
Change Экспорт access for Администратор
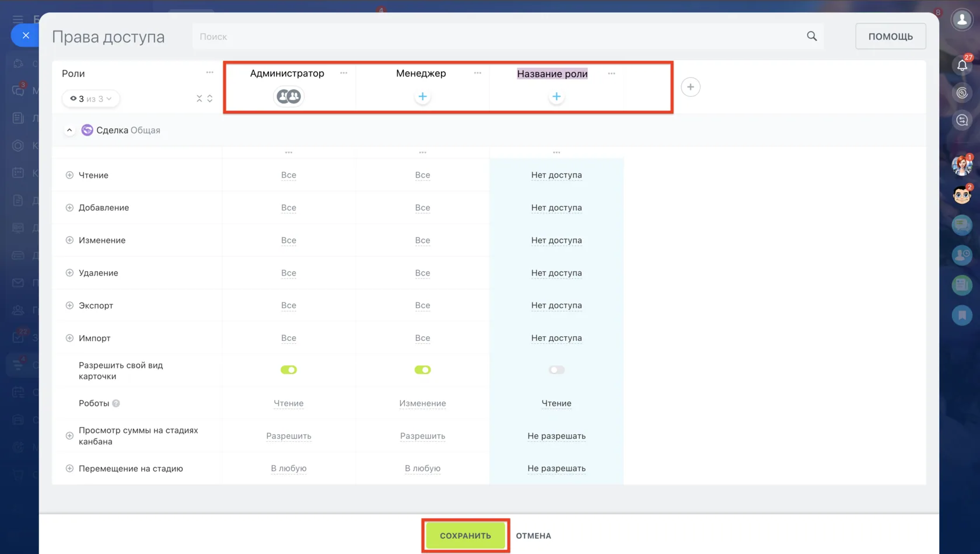(x=288, y=305)
